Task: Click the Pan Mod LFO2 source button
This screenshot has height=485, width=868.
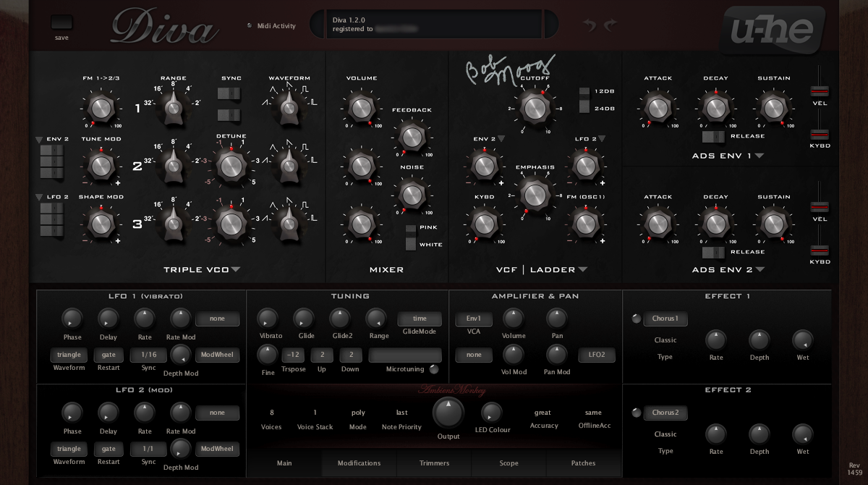Action: coord(597,355)
